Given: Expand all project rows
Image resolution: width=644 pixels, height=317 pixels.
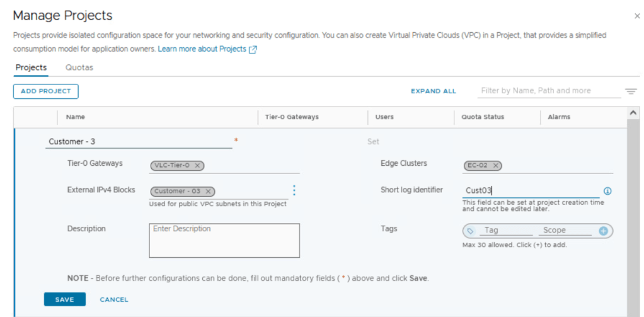Looking at the screenshot, I should tap(433, 91).
